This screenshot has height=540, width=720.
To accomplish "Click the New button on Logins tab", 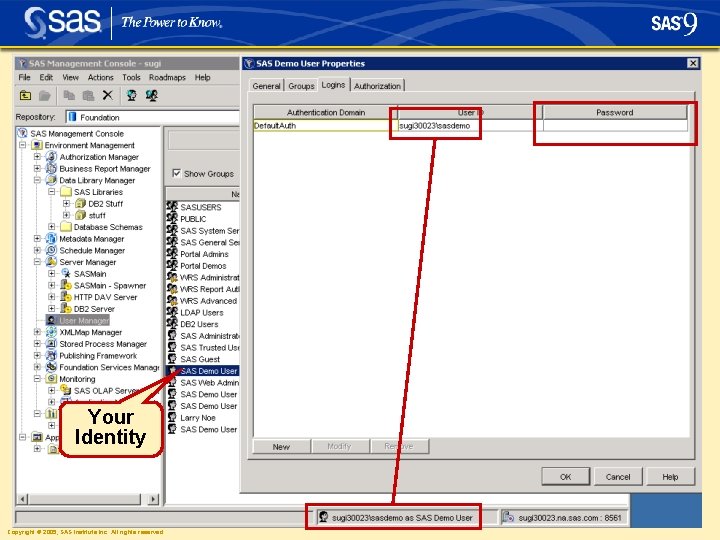I will [x=281, y=446].
